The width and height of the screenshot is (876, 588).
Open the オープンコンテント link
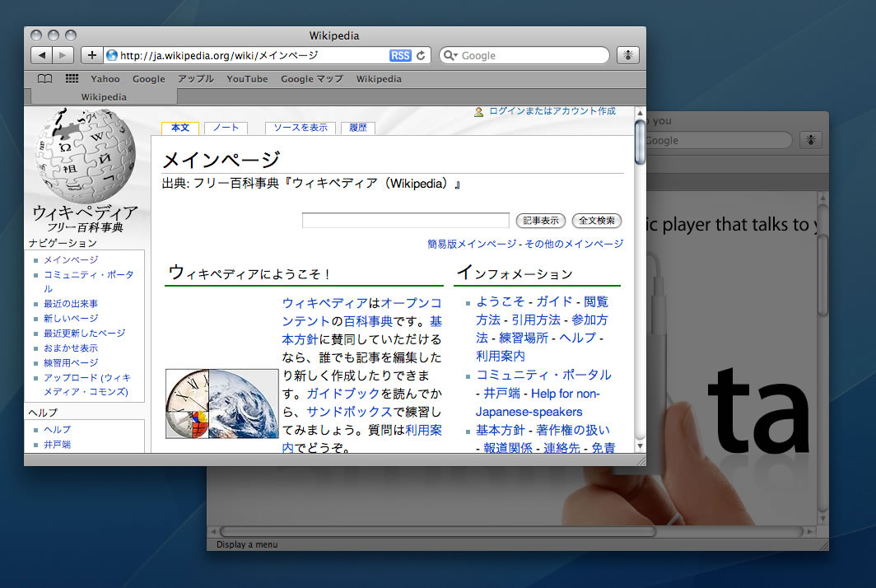tap(362, 312)
